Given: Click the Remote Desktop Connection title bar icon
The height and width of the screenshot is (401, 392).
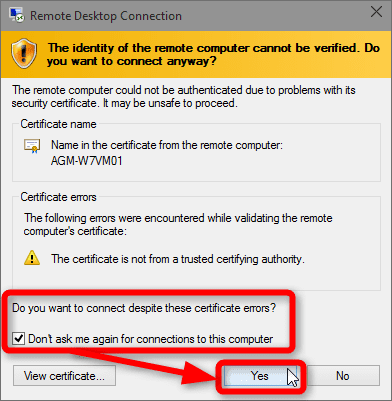Looking at the screenshot, I should tap(17, 15).
